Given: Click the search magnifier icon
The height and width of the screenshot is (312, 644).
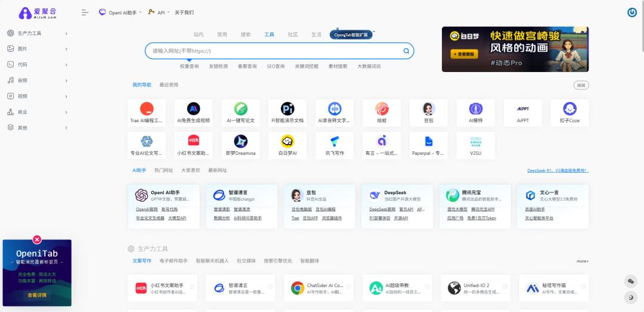Looking at the screenshot, I should click(406, 51).
